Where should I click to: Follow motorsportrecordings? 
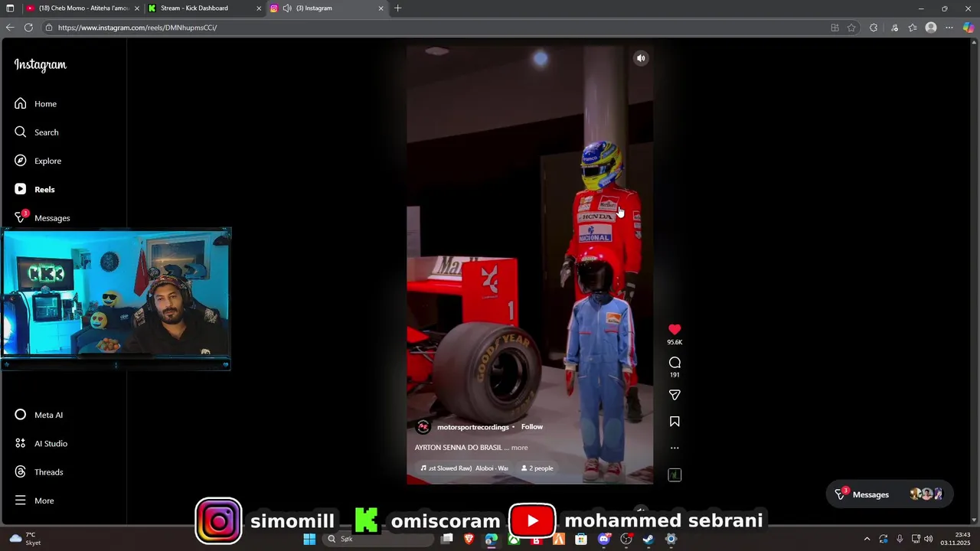click(x=532, y=427)
